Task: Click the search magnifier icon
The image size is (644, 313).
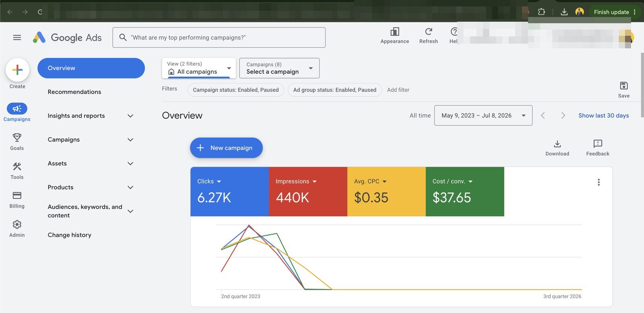Action: point(123,37)
